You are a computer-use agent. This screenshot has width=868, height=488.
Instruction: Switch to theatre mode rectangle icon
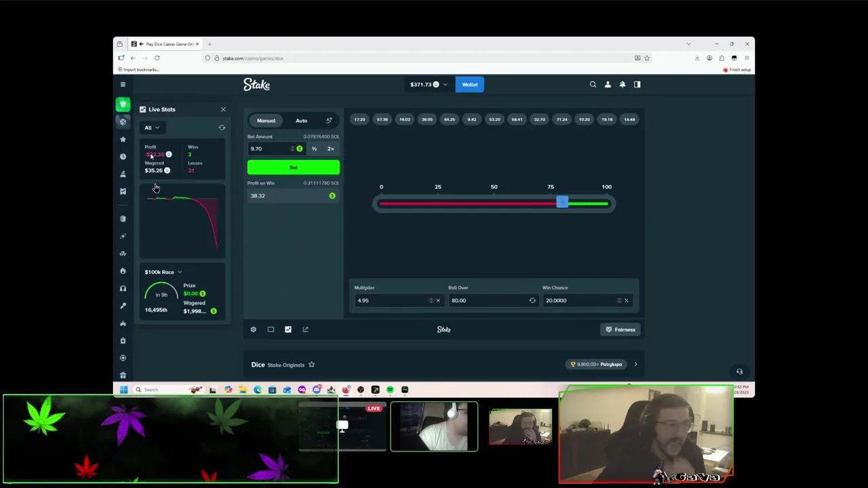(x=271, y=329)
